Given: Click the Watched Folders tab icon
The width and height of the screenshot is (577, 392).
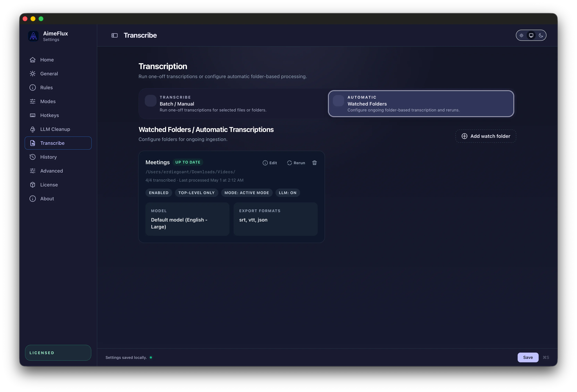Looking at the screenshot, I should pos(338,101).
